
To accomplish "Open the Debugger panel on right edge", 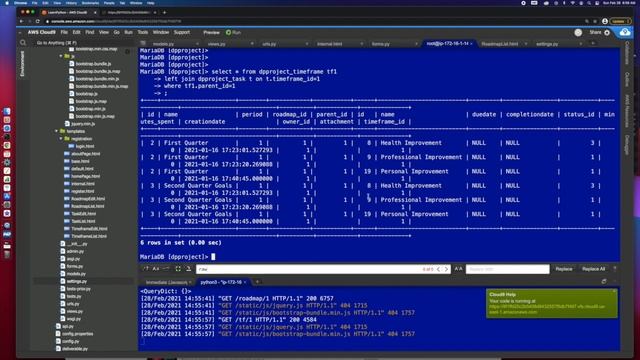I will click(627, 144).
